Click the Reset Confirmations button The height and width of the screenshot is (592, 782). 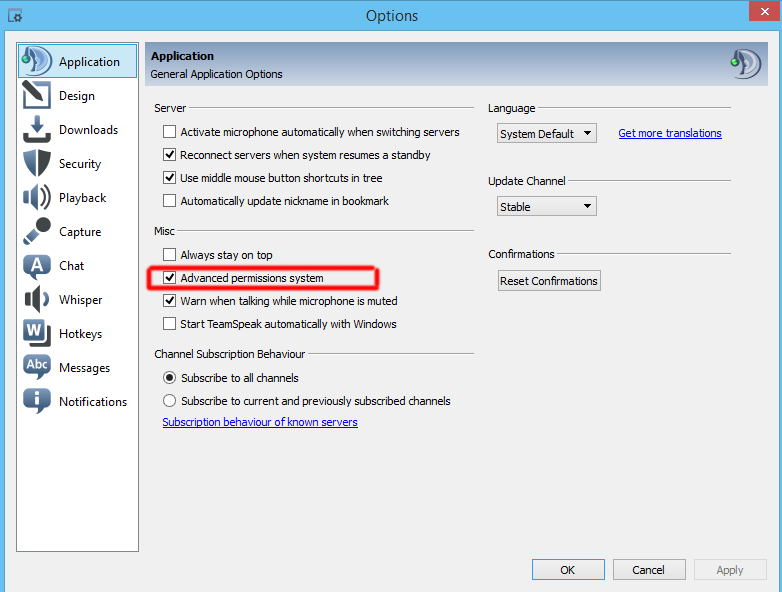point(549,281)
